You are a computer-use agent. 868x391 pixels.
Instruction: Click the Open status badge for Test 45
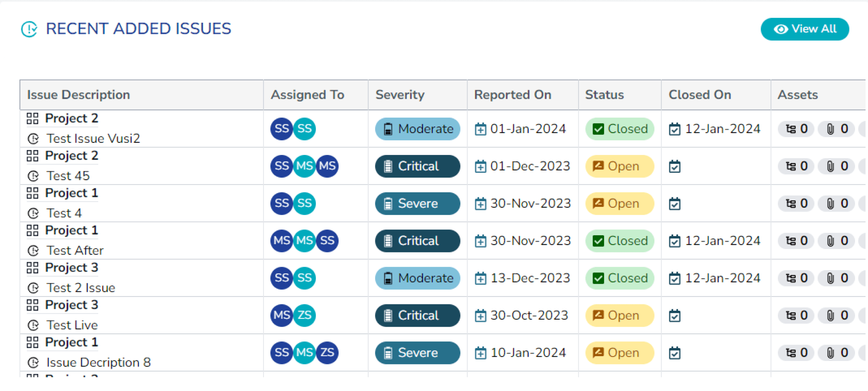[x=620, y=166]
